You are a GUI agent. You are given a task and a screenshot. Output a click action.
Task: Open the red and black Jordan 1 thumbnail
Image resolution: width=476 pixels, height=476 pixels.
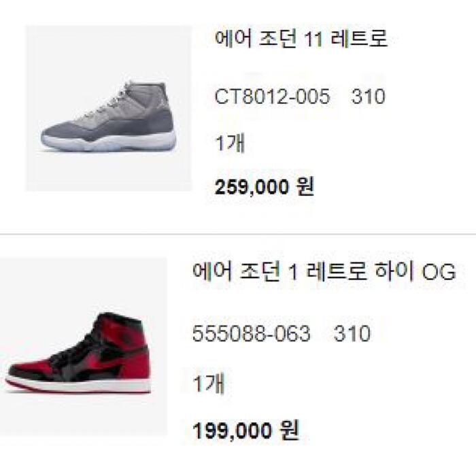pyautogui.click(x=83, y=347)
